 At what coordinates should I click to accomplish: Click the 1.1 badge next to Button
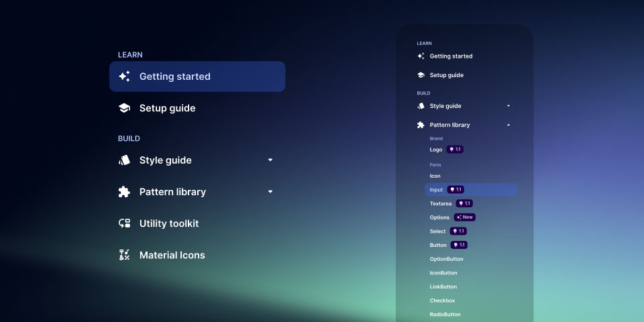click(459, 246)
